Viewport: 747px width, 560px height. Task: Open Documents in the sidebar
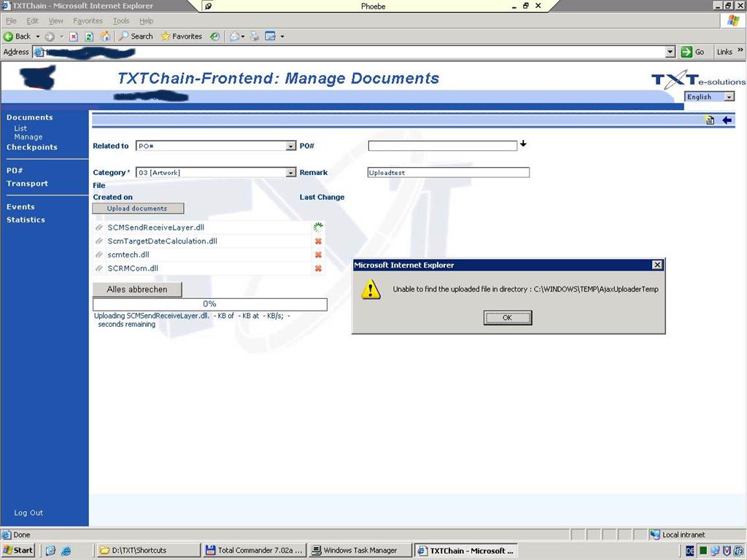coord(29,117)
